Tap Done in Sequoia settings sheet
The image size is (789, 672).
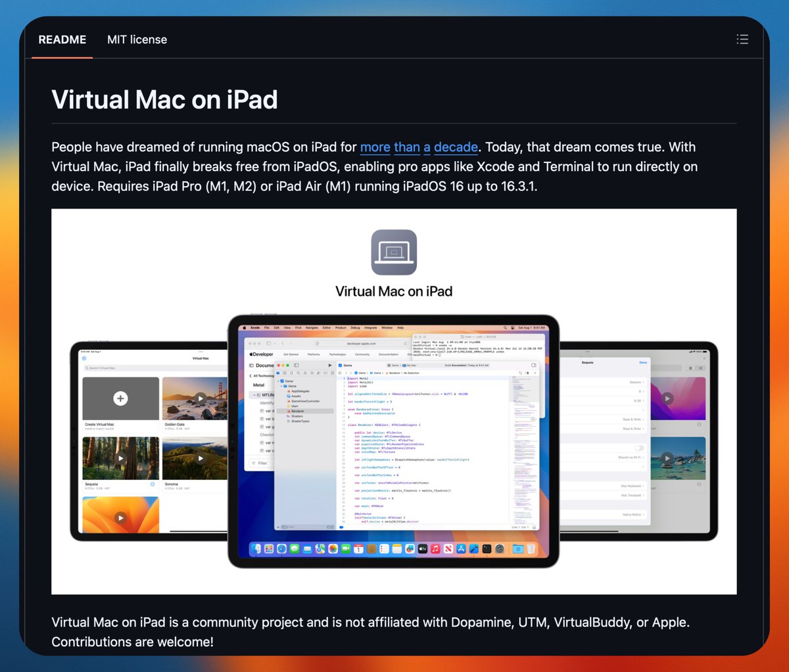[x=643, y=362]
